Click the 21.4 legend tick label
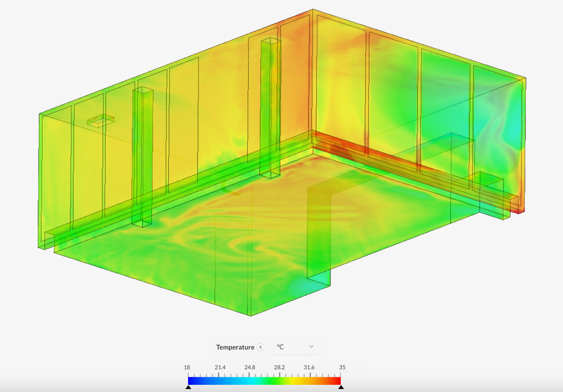This screenshot has width=563, height=392. pyautogui.click(x=220, y=367)
